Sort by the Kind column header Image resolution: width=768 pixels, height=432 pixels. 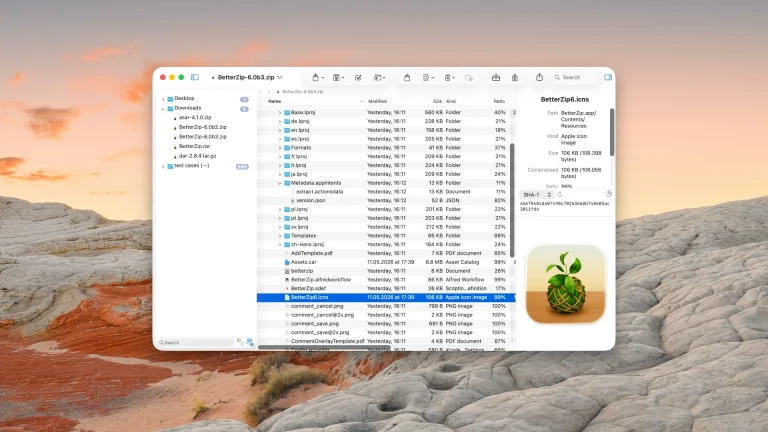click(466, 101)
